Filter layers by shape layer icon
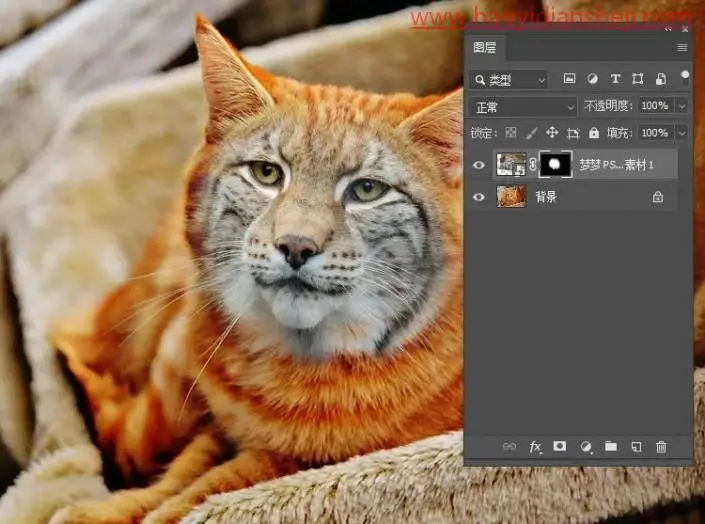The image size is (705, 524). [638, 79]
